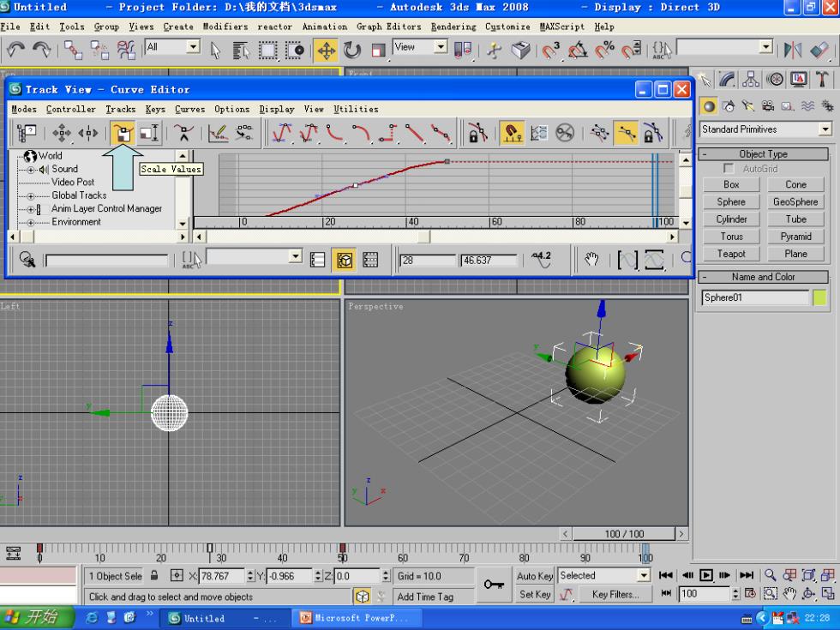Image resolution: width=840 pixels, height=630 pixels.
Task: Click the Teapot primitive button
Action: pos(731,254)
